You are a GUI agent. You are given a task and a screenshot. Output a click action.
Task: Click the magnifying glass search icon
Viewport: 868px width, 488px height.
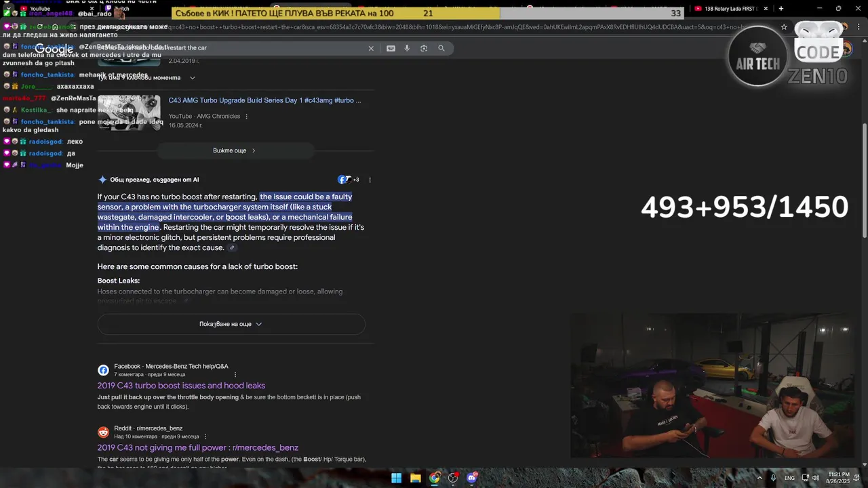pyautogui.click(x=441, y=48)
